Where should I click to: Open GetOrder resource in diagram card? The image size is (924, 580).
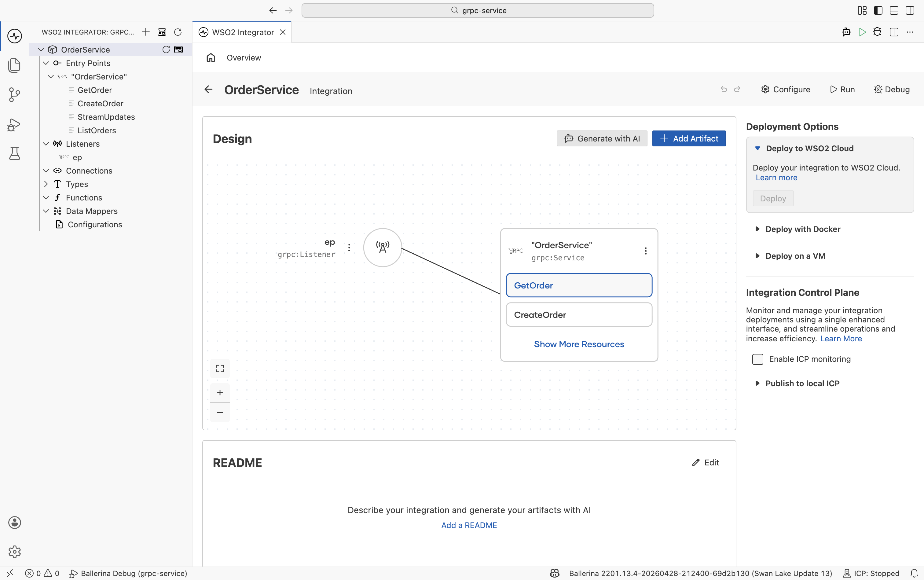tap(579, 285)
